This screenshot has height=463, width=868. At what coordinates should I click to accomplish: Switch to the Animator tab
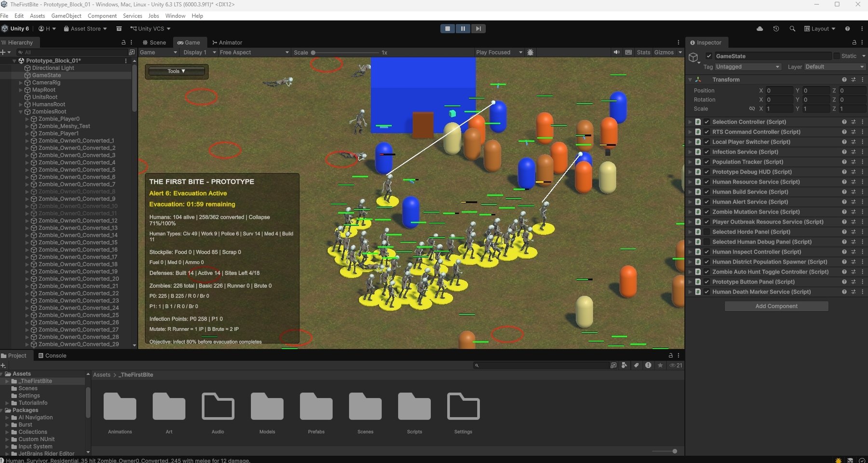[x=227, y=42]
